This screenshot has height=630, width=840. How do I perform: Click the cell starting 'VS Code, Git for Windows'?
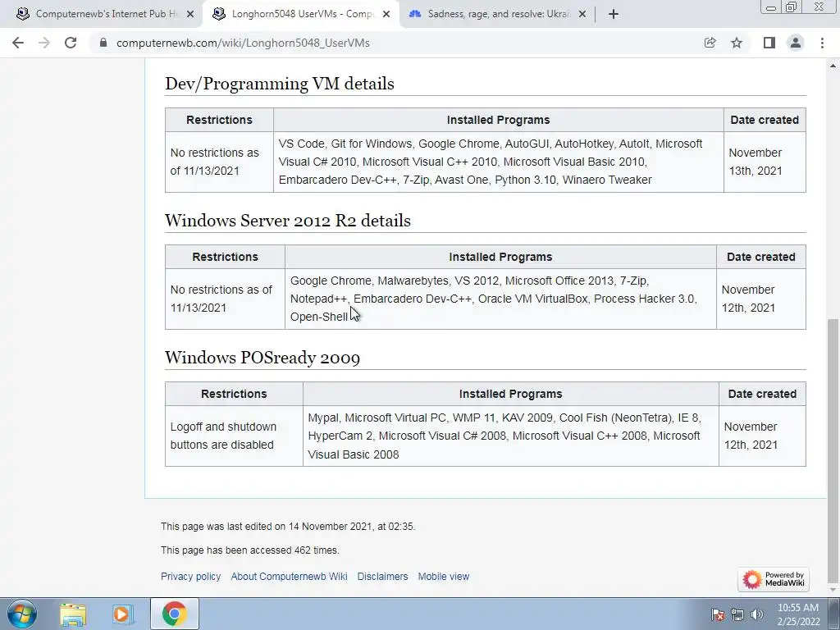click(x=498, y=162)
